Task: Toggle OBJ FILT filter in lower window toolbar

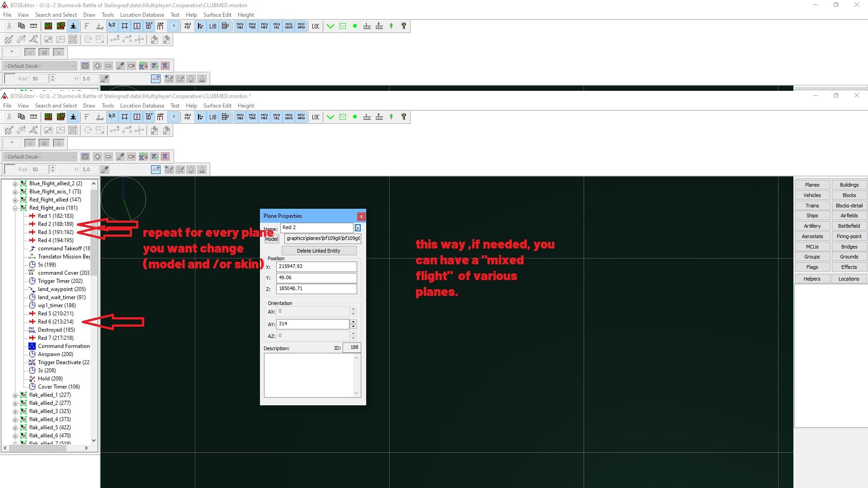Action: pos(188,117)
